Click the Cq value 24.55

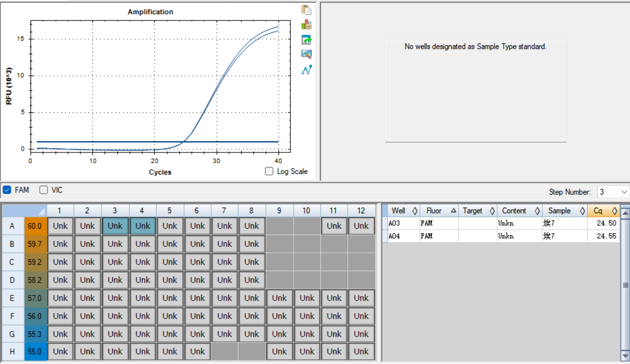(607, 236)
